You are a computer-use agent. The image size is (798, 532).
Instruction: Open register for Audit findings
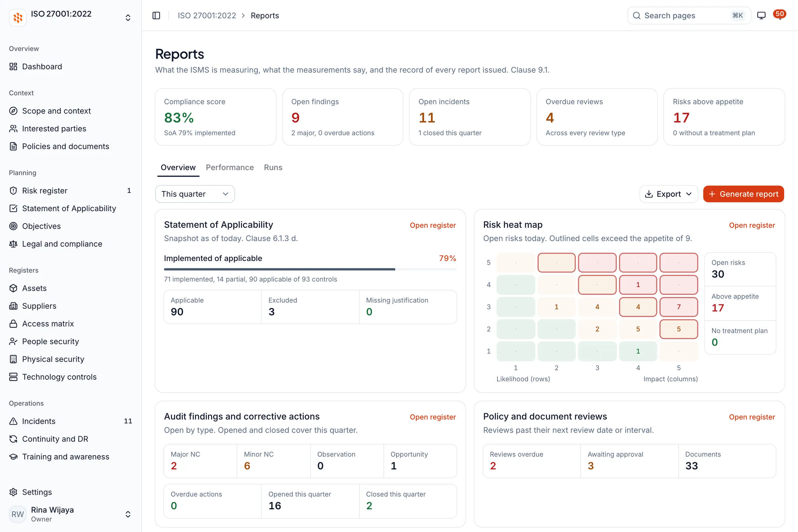[x=433, y=417]
